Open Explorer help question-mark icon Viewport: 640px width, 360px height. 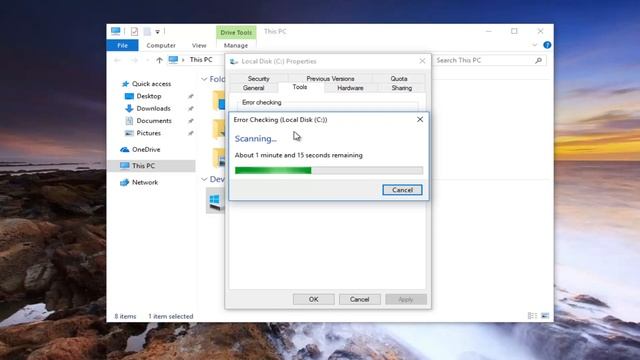pyautogui.click(x=547, y=45)
